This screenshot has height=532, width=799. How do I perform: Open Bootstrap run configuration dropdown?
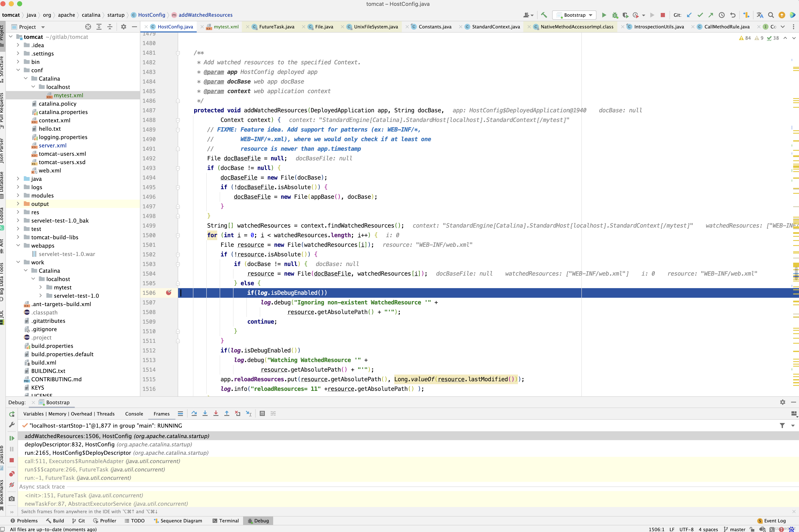(574, 15)
